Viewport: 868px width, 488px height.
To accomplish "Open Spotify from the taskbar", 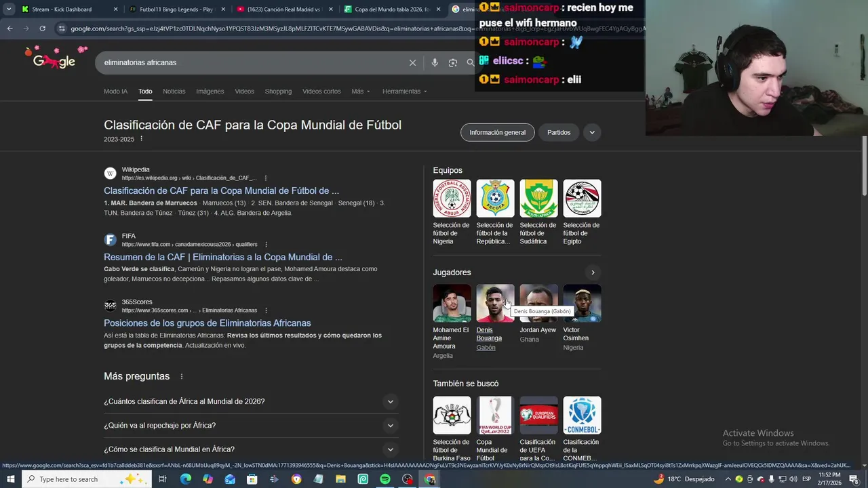I will (384, 479).
